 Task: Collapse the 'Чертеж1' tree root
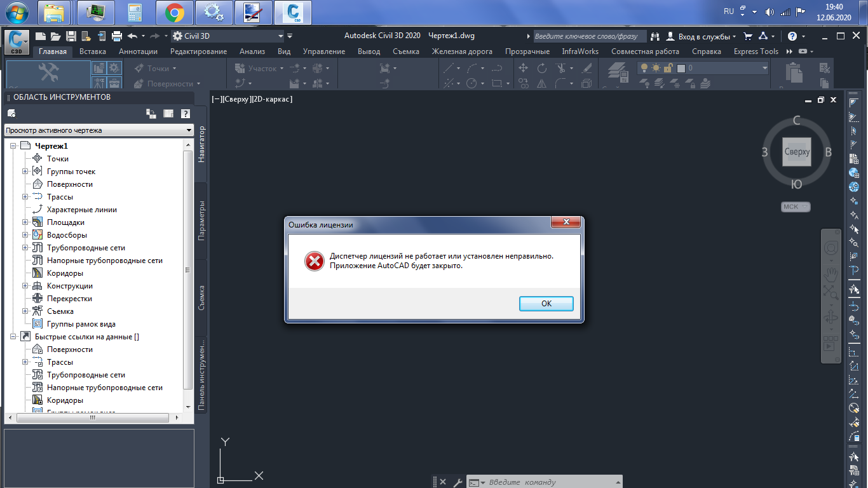coord(13,146)
